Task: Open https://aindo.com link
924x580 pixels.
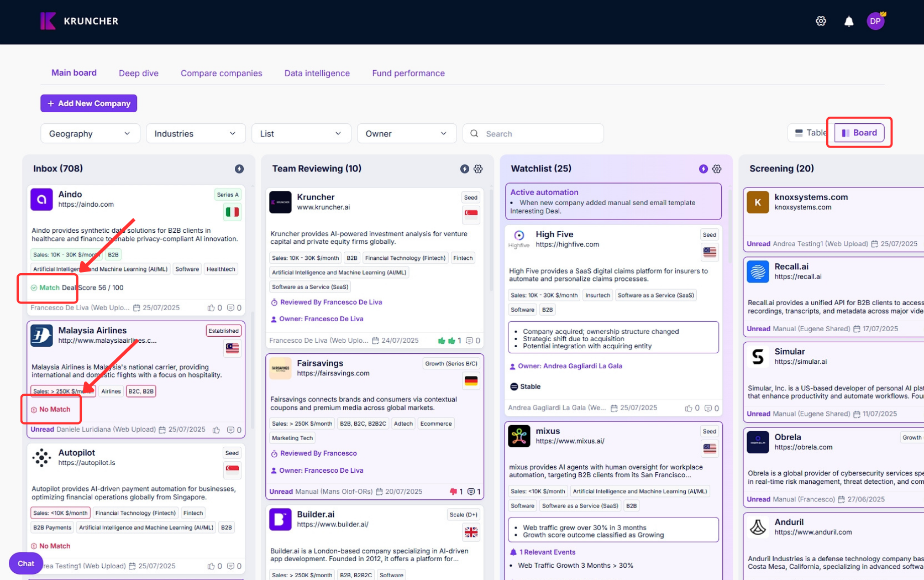Action: [x=86, y=205]
